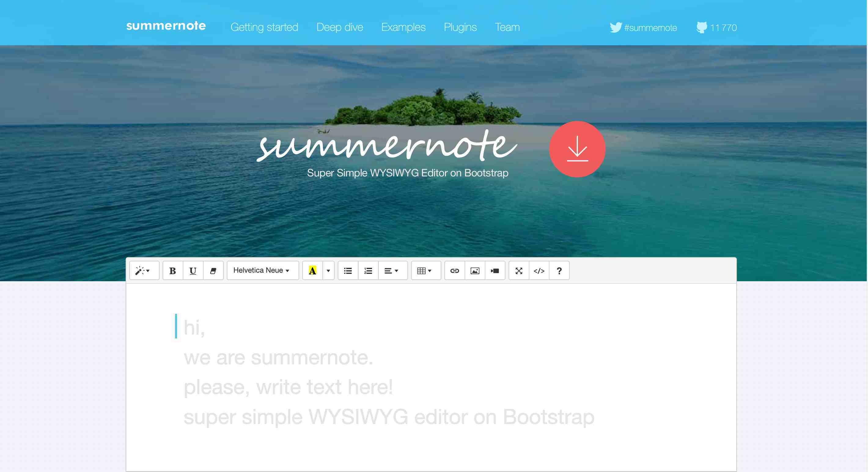Open the Plugins page
868x472 pixels.
pos(460,27)
